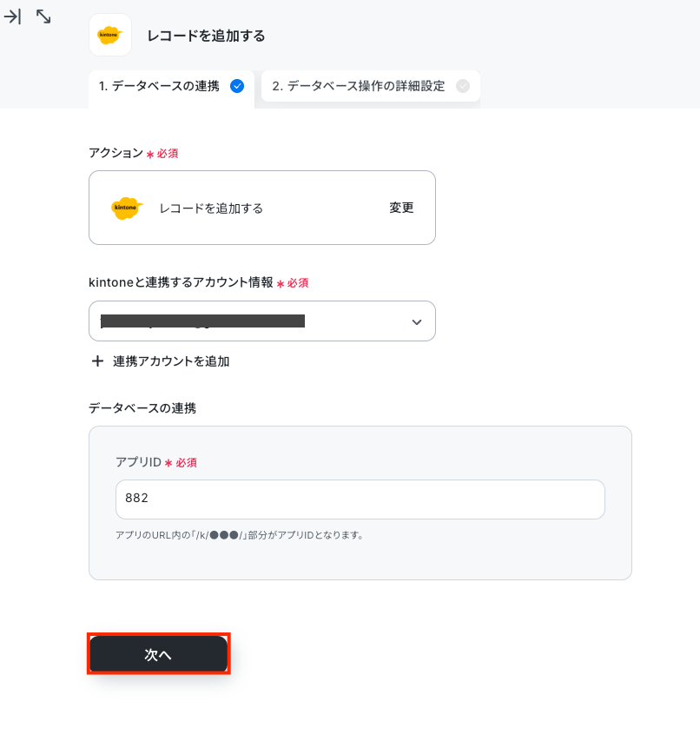Click the kintone logo in the header
The width and height of the screenshot is (700, 741).
110,35
